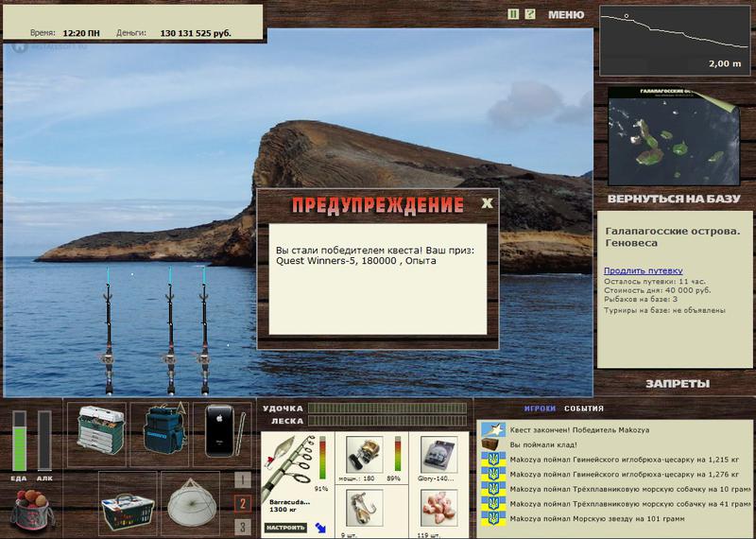Click the hook lure icon (9 шт.)
Screen dimensions: 756x539
pos(365,508)
